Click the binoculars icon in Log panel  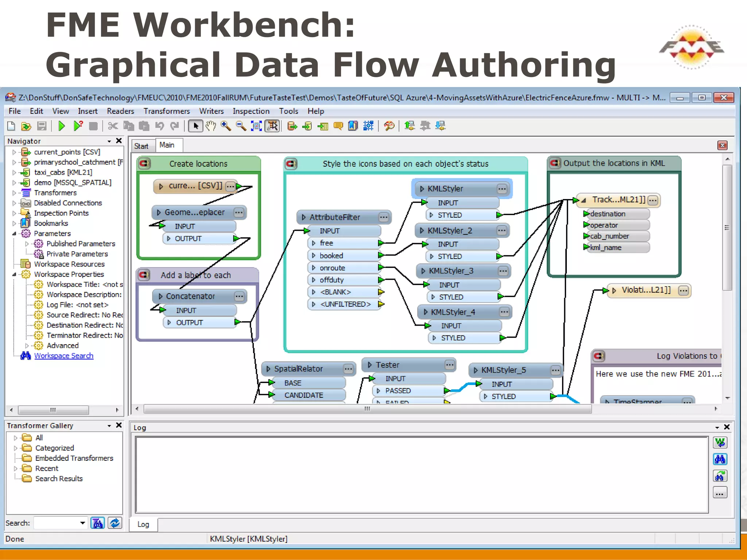tap(720, 459)
